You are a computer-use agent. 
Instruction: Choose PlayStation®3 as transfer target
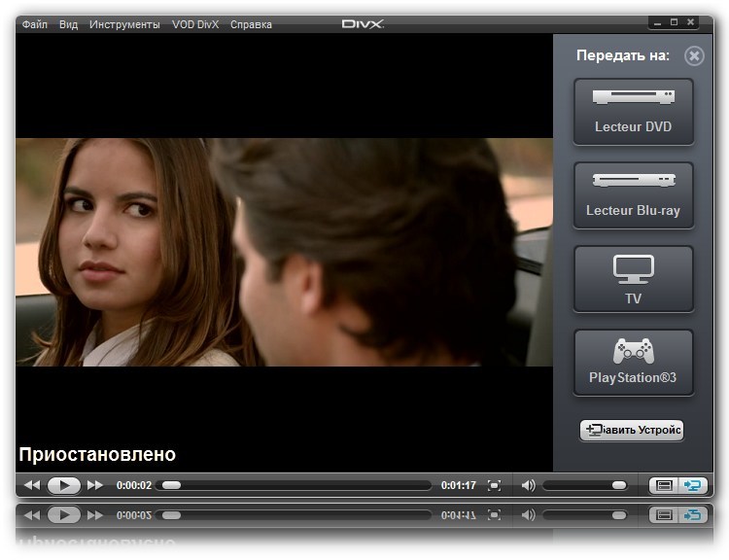633,363
